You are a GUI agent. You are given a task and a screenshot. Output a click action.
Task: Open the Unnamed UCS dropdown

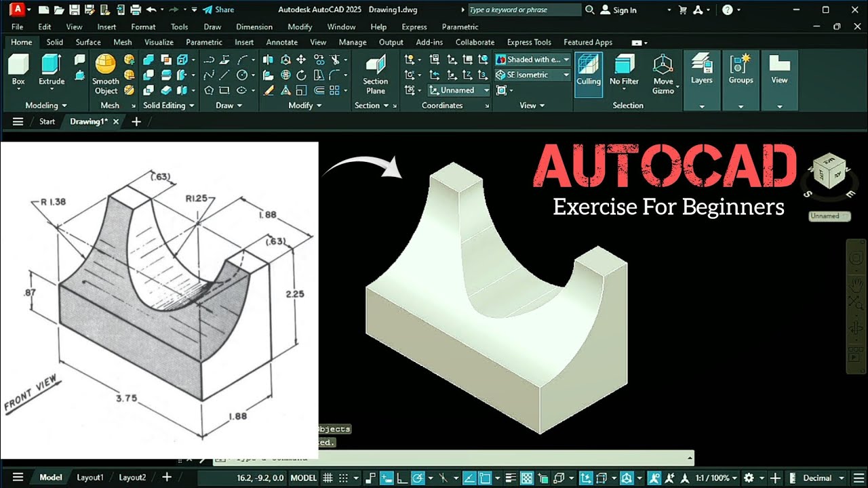459,90
